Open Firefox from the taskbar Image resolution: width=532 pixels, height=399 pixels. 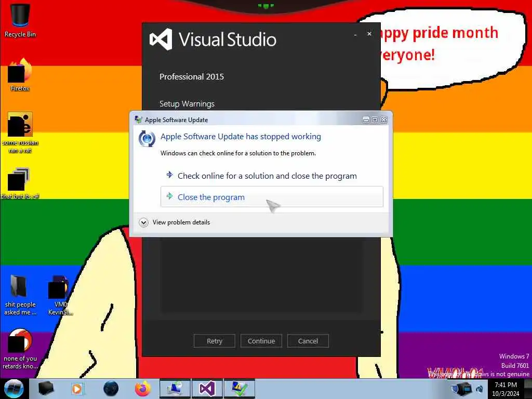pos(143,389)
